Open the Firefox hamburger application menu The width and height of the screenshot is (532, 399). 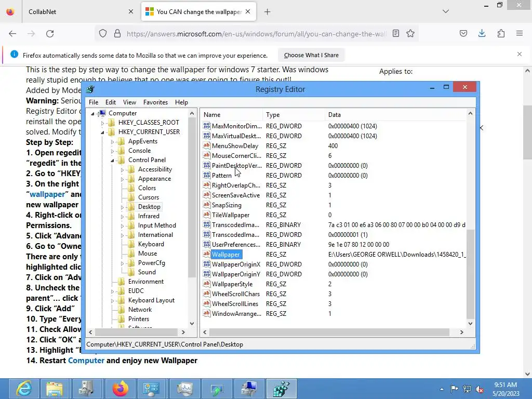pyautogui.click(x=520, y=33)
